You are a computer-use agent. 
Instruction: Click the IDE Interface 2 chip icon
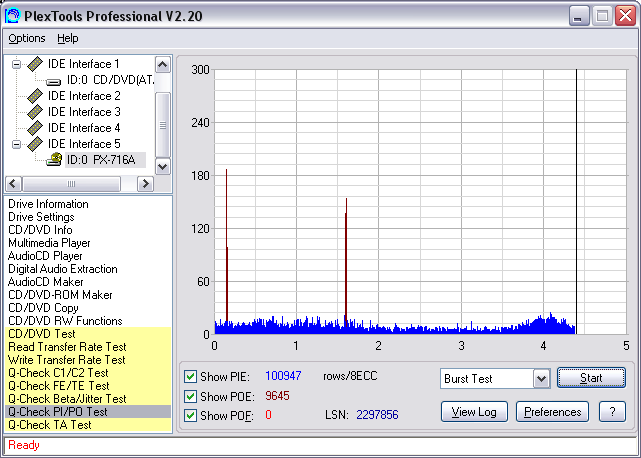[x=35, y=96]
